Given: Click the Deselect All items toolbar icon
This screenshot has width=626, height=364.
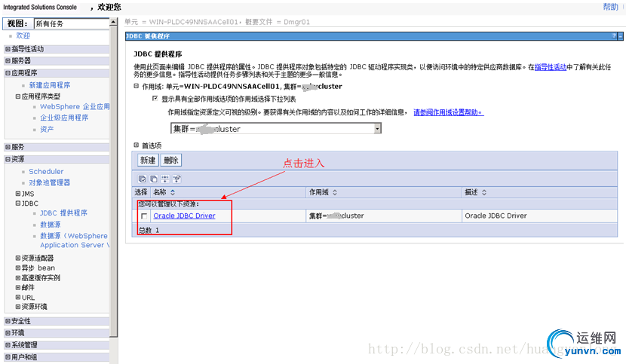Looking at the screenshot, I should click(x=154, y=179).
